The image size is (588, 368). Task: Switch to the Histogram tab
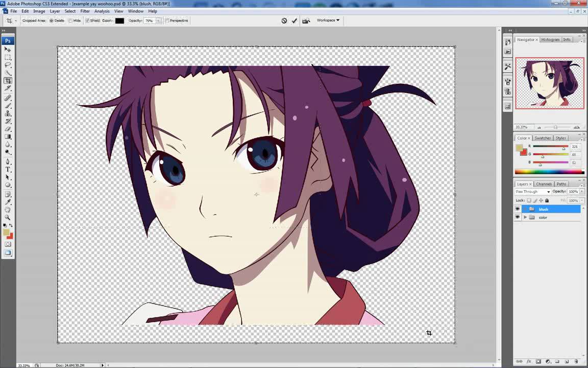tap(551, 39)
